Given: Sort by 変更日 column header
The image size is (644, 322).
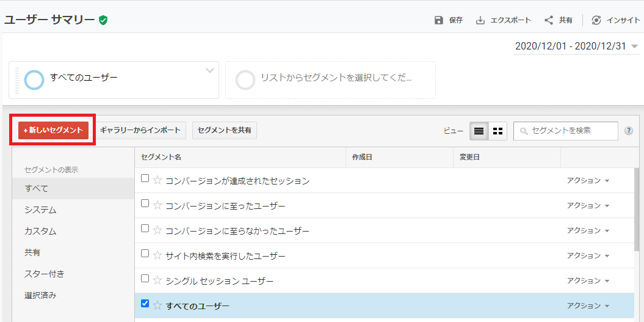Looking at the screenshot, I should click(507, 158).
